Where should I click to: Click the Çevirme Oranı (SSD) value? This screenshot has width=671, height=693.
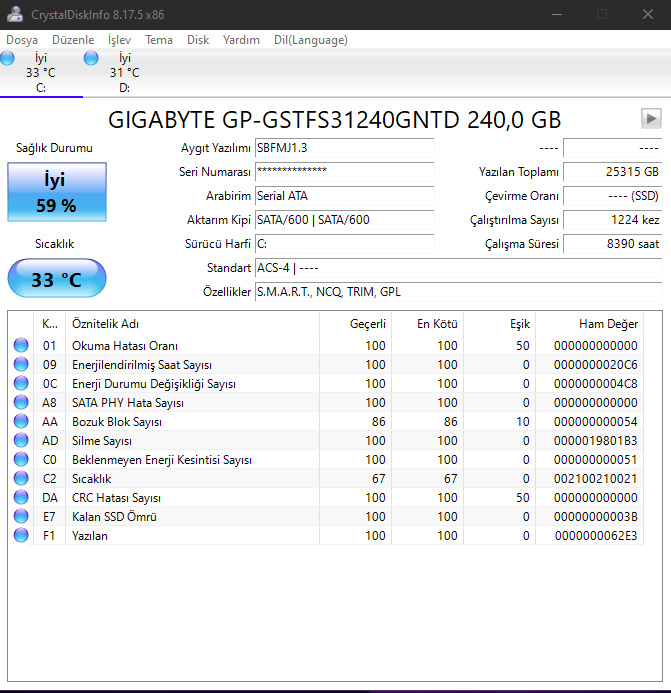(x=613, y=196)
